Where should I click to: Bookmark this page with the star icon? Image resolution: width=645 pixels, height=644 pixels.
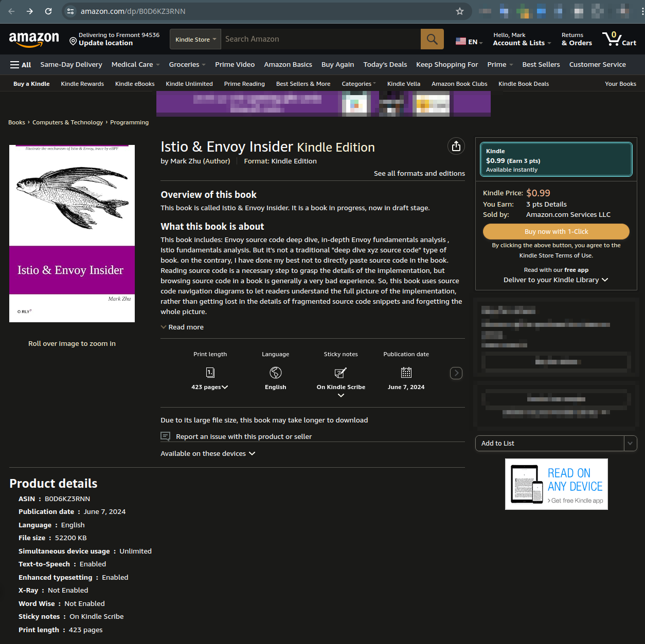tap(460, 11)
